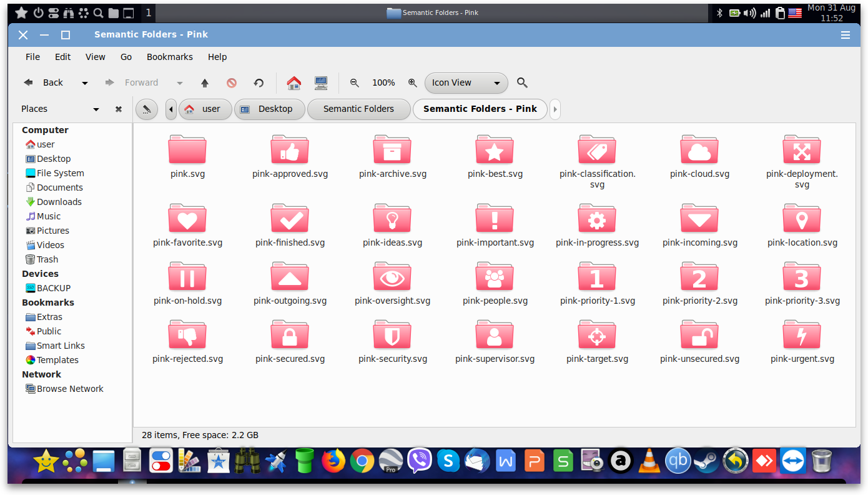The height and width of the screenshot is (495, 868).
Task: Select the pink-target.svg crosshair folder
Action: coord(597,335)
